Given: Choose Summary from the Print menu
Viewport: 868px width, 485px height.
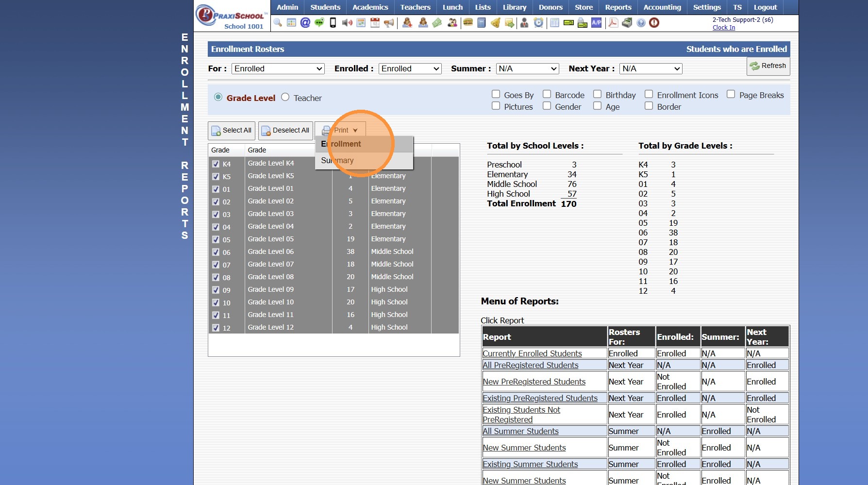Looking at the screenshot, I should (364, 161).
